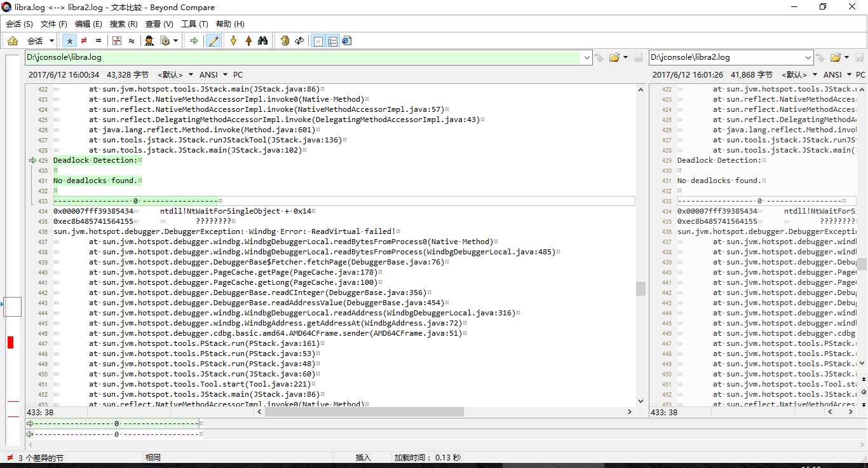Click the Swap sides icon
Screen dimensions: 868x468
(x=285, y=41)
